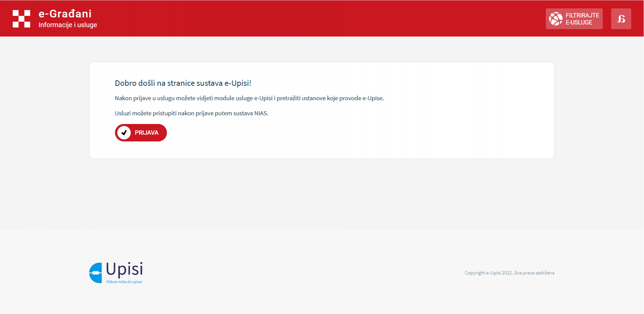The image size is (644, 314).
Task: Open the accessibility 'ɓ' icon in the header
Action: (x=621, y=18)
